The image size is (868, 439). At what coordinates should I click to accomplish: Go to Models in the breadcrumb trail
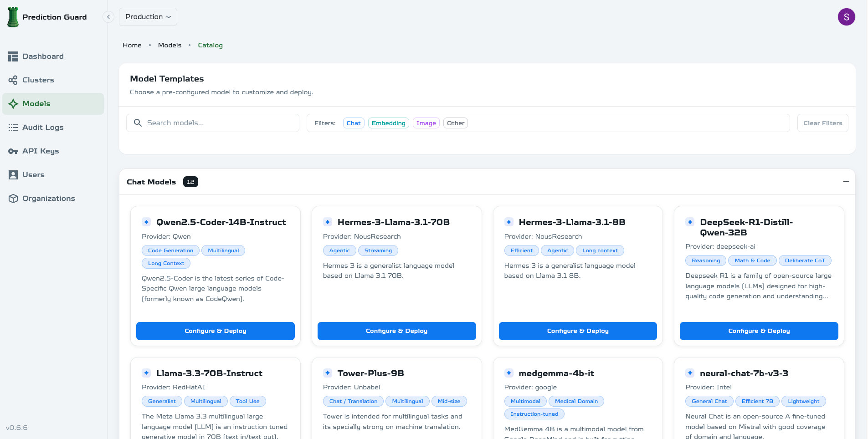169,45
